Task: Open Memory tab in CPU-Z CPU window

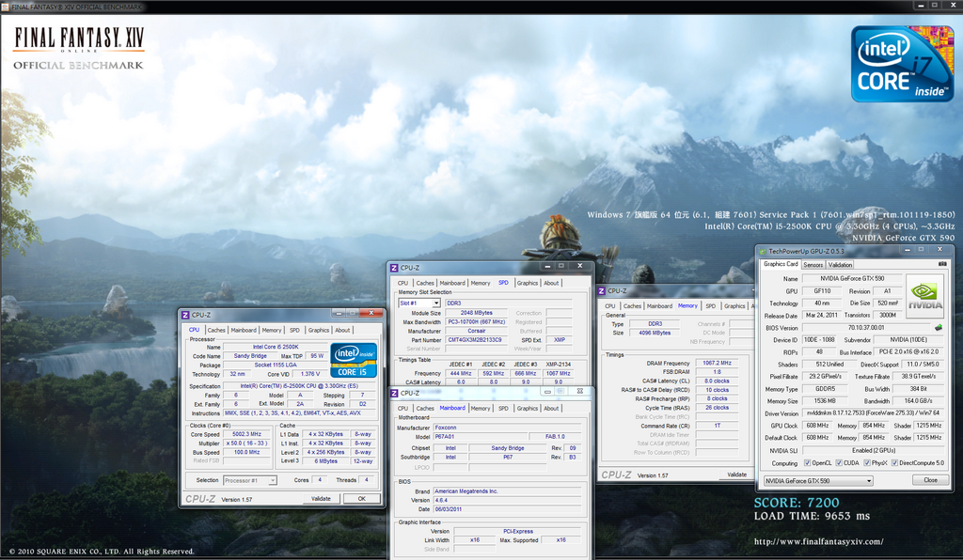Action: click(272, 330)
